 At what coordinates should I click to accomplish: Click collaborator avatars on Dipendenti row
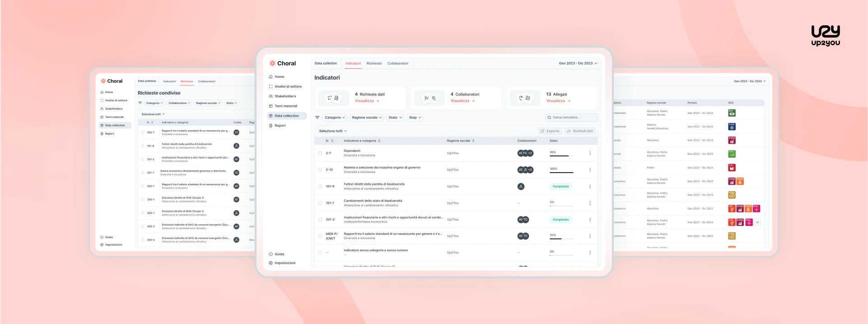tap(525, 153)
